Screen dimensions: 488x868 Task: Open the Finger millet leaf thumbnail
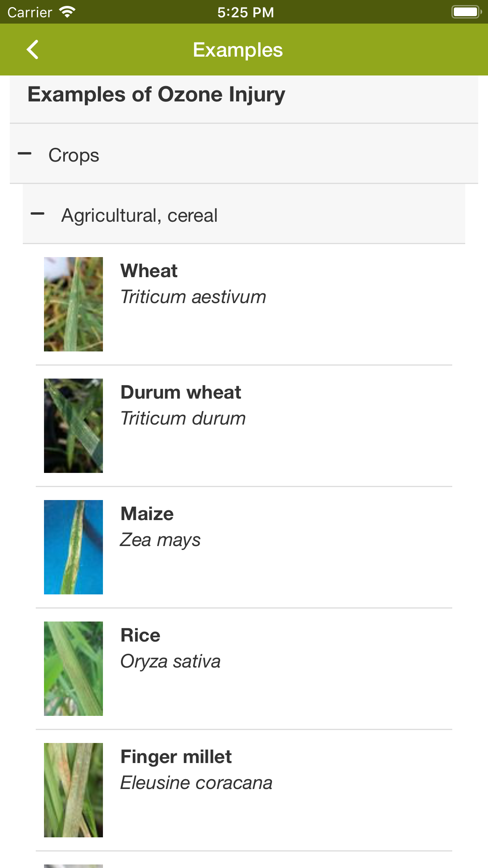point(73,790)
